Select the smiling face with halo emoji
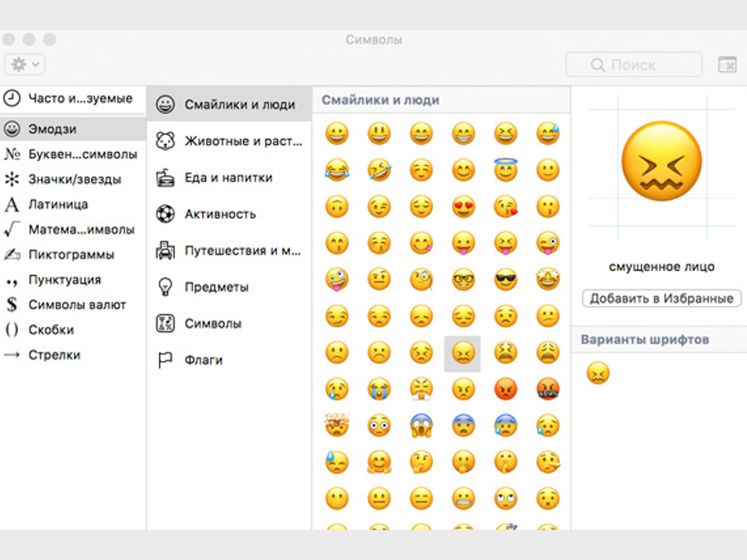 pos(505,170)
